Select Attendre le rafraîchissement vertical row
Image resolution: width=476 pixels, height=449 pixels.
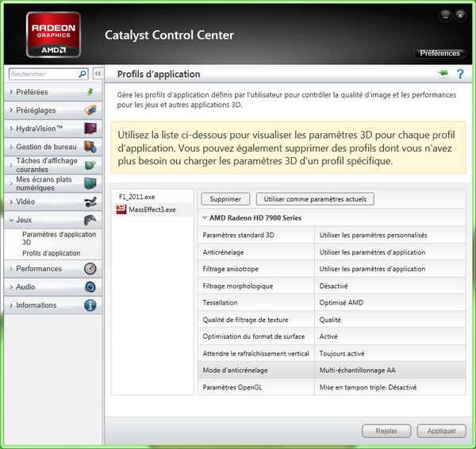coord(332,353)
